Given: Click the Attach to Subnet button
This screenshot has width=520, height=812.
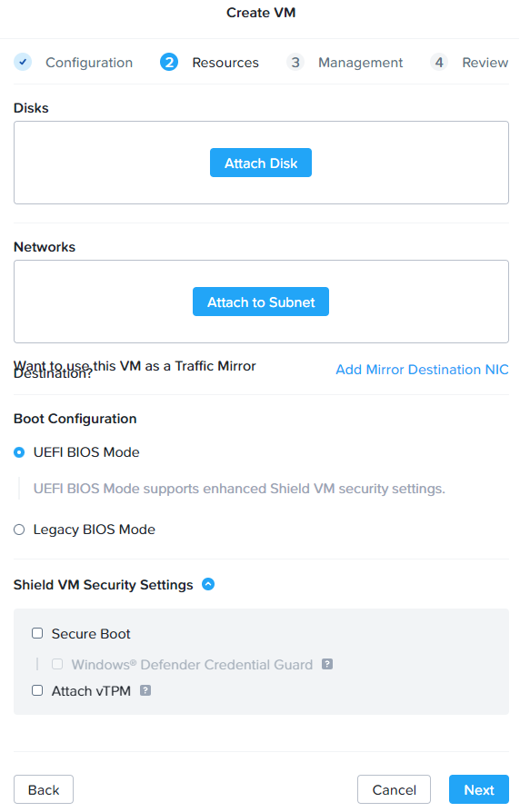Looking at the screenshot, I should [x=261, y=302].
